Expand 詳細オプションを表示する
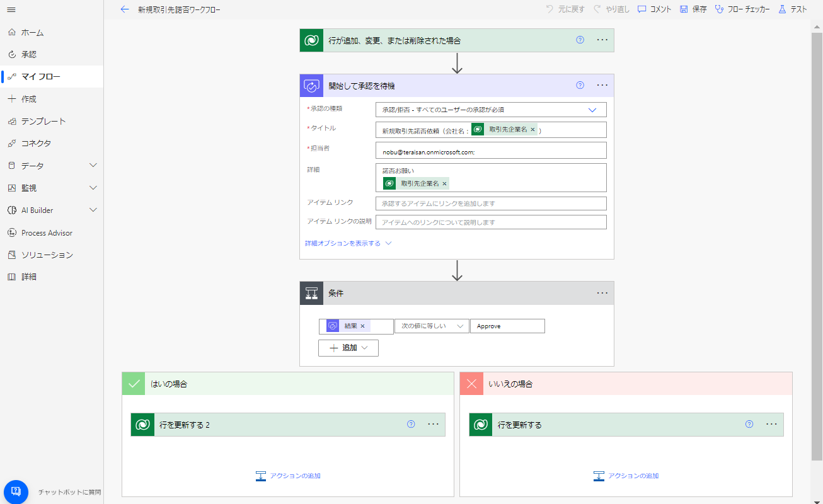823x504 pixels. pos(348,243)
